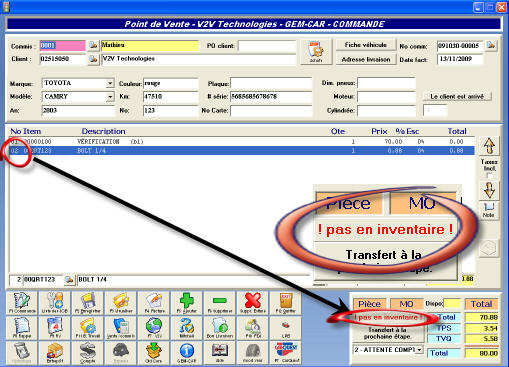The width and height of the screenshot is (509, 367).
Task: Move the line down with the down arrow
Action: pos(489,190)
